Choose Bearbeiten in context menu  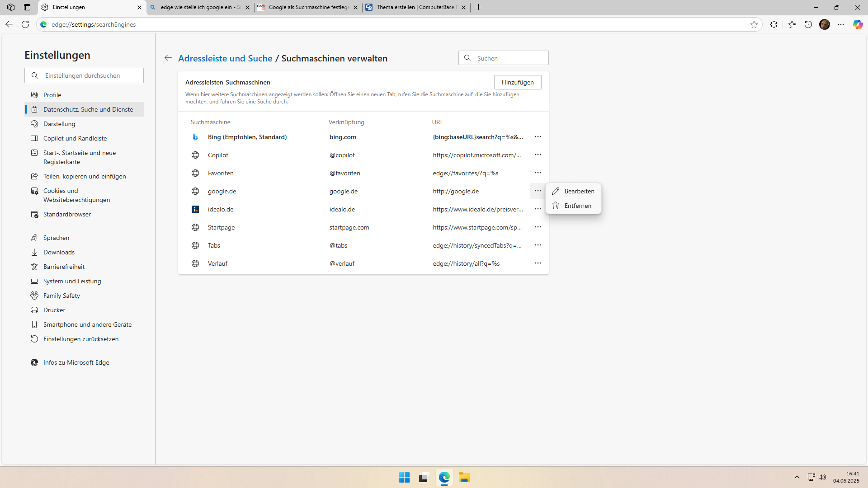[579, 191]
